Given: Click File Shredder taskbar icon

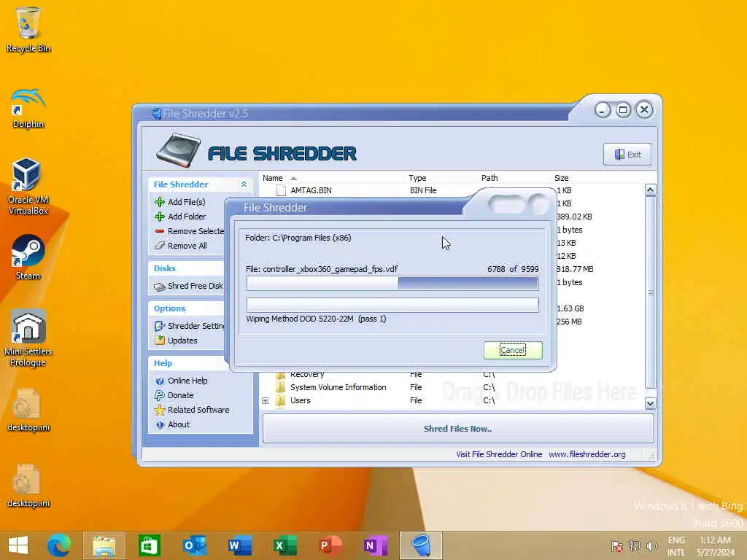Looking at the screenshot, I should click(421, 545).
